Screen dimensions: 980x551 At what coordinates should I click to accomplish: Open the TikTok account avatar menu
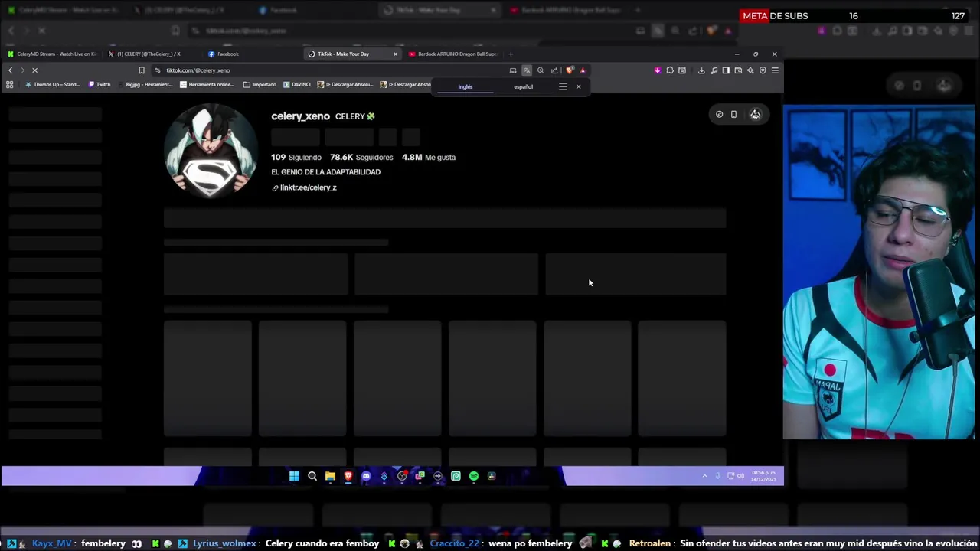tap(756, 114)
